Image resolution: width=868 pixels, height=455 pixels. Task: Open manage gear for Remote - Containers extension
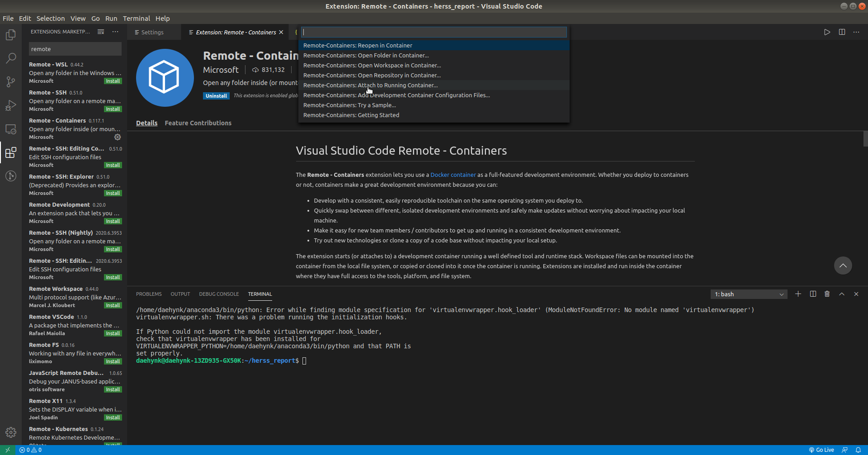pyautogui.click(x=118, y=137)
